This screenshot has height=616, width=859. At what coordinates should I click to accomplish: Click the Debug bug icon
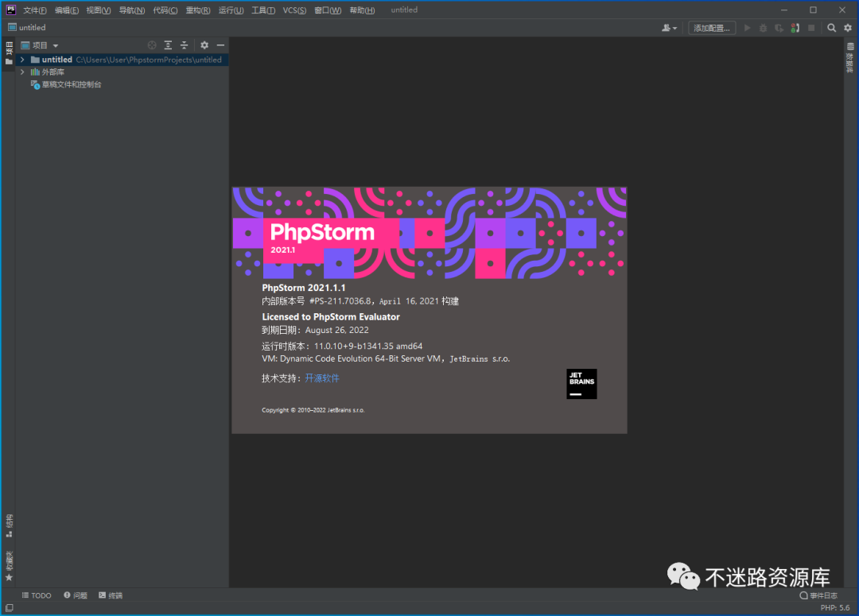click(x=763, y=28)
